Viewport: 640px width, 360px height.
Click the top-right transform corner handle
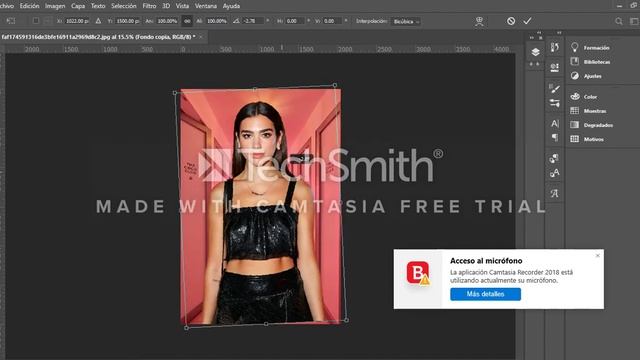tap(335, 85)
